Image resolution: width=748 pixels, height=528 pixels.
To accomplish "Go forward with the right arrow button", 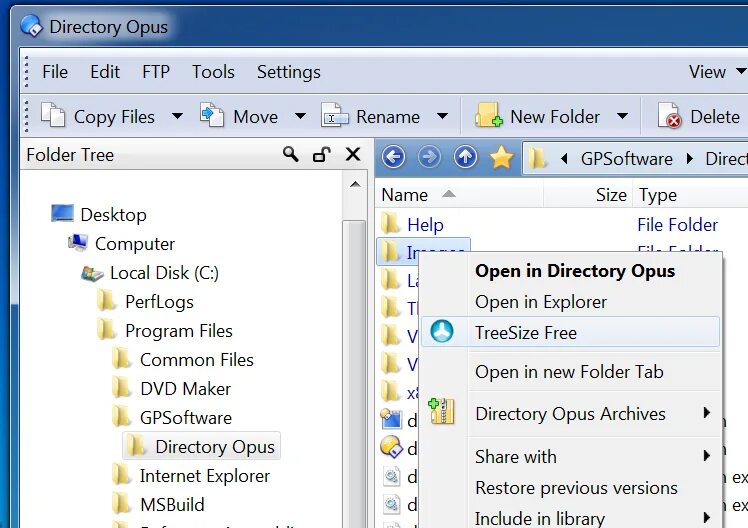I will tap(429, 157).
